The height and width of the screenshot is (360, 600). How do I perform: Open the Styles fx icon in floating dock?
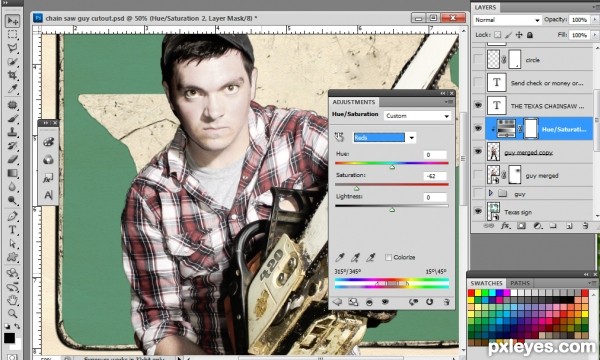tap(48, 178)
